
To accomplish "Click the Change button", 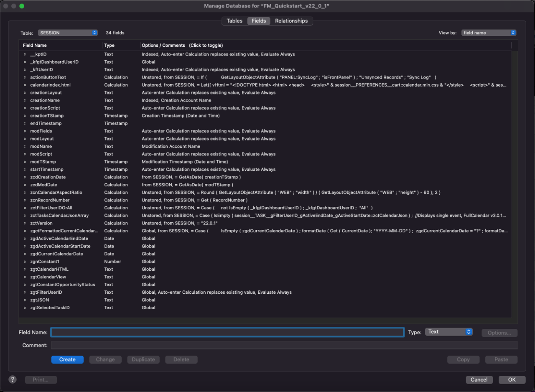I will coord(105,359).
